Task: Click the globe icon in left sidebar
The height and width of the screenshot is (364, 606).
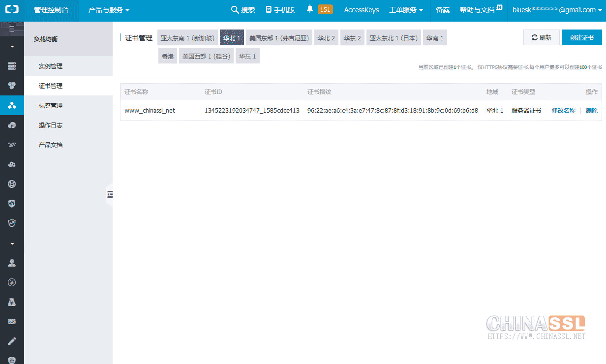Action: point(12,184)
